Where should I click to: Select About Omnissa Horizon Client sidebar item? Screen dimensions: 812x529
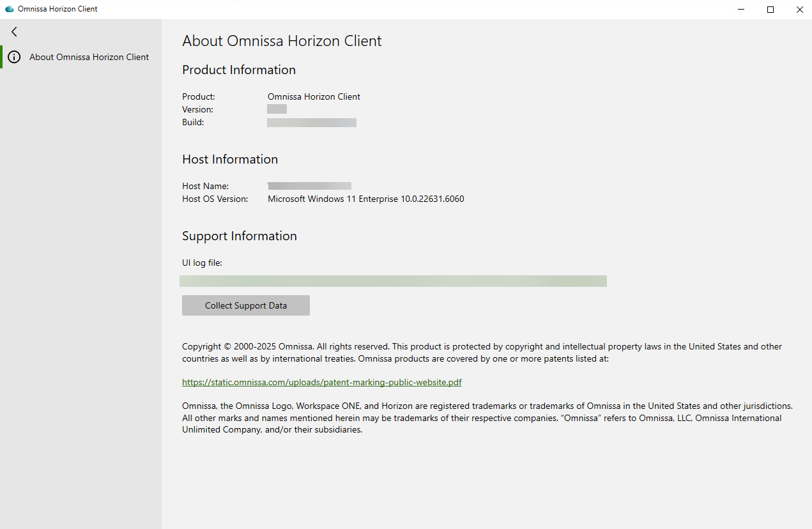81,57
